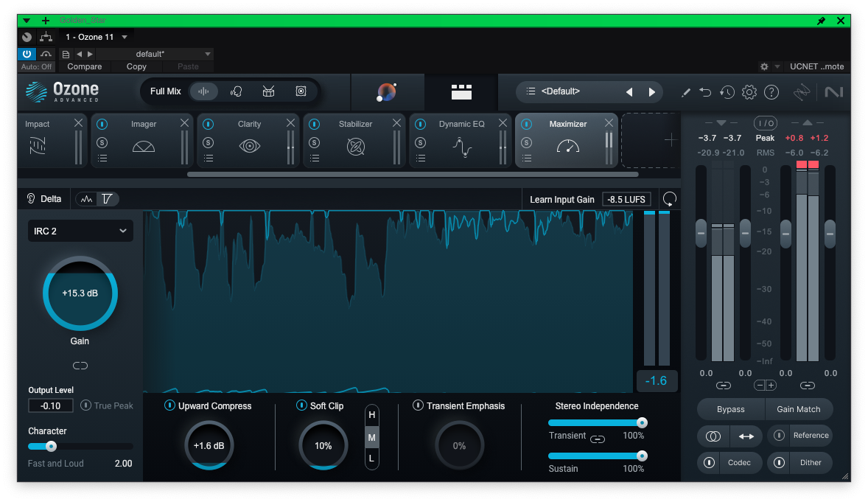Click the Dynamic EQ curve icon
Viewport: 868px width, 502px height.
coord(462,147)
